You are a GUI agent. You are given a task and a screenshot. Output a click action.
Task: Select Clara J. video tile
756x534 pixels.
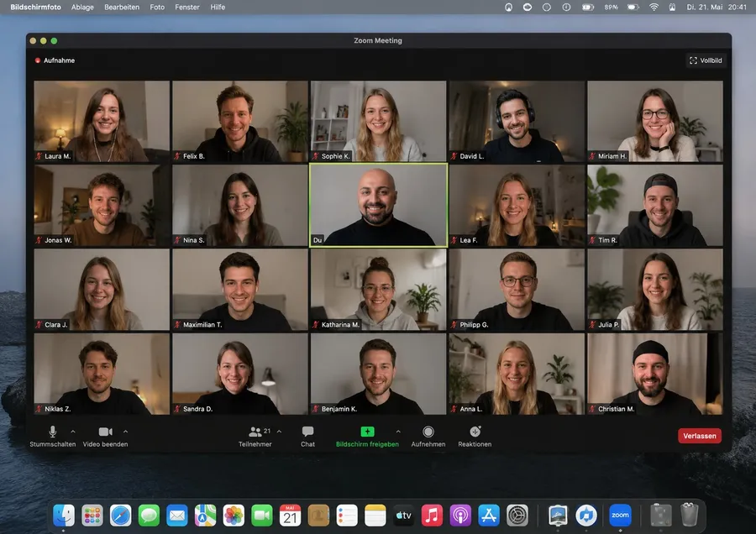pos(102,290)
